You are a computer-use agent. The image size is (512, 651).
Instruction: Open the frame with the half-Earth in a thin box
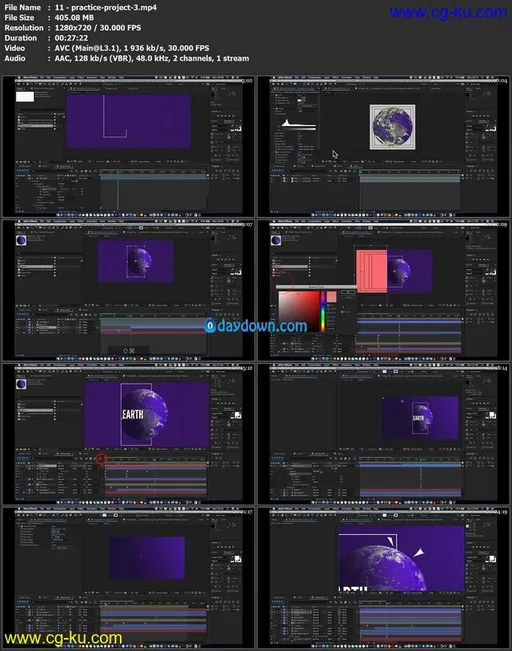pos(128,290)
